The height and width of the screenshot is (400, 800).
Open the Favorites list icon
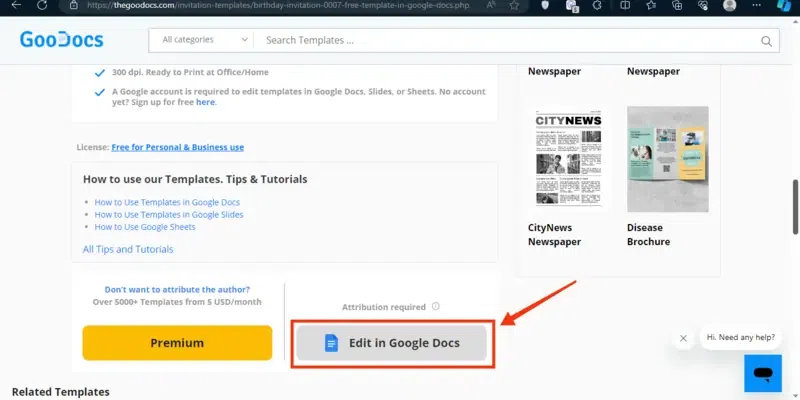(651, 5)
